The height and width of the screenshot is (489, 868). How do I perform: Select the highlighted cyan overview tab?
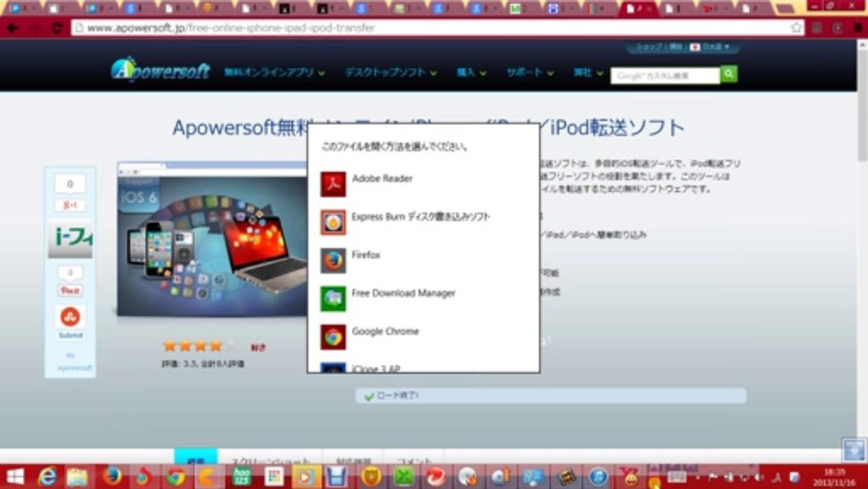click(196, 457)
